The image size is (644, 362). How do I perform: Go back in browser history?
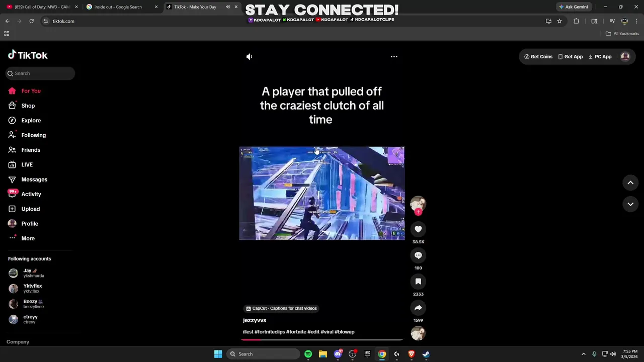[x=7, y=21]
